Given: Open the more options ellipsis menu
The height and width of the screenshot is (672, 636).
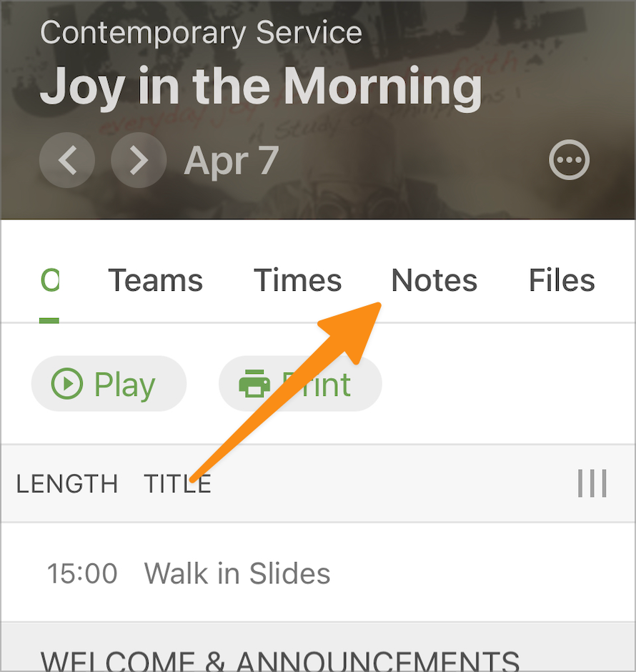Looking at the screenshot, I should [569, 160].
